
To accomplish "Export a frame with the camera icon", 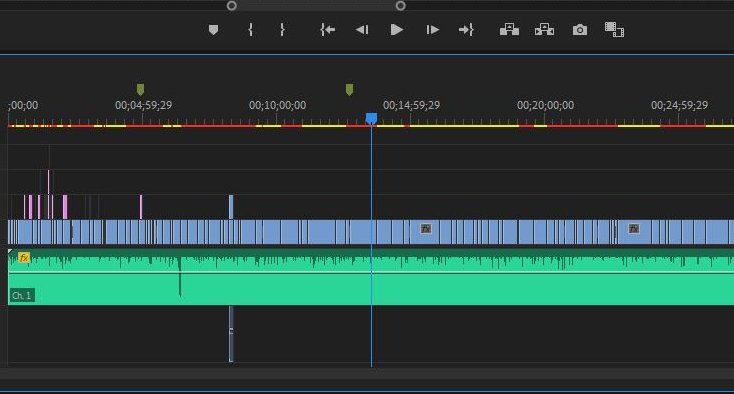I will pos(580,30).
